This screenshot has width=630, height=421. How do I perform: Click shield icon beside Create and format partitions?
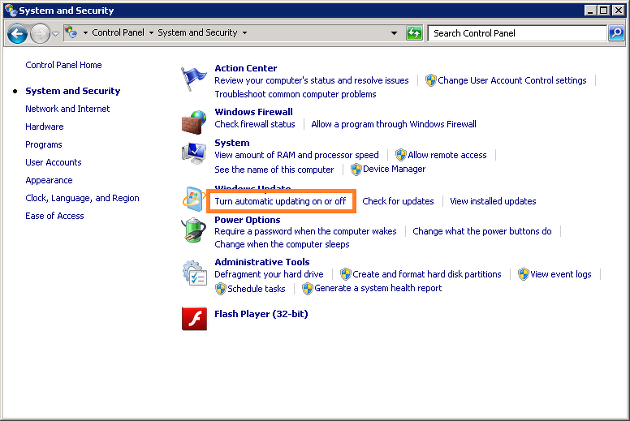pyautogui.click(x=346, y=274)
